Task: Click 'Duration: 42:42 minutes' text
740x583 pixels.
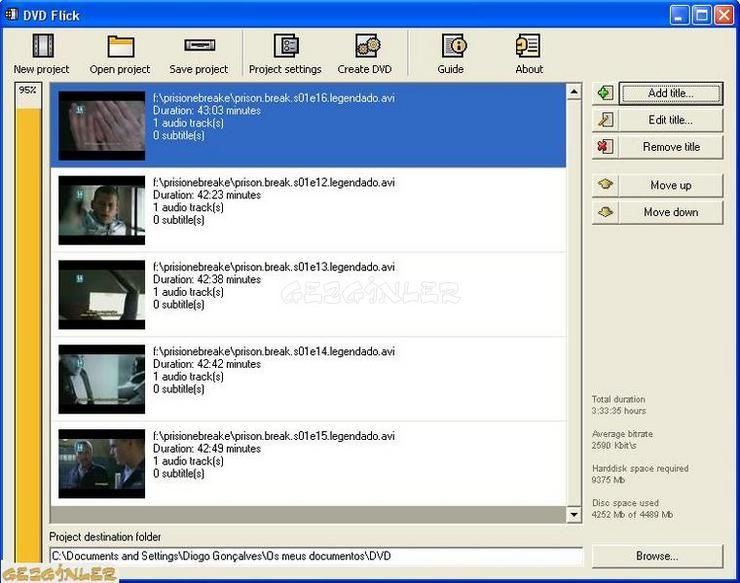Action: pos(207,364)
